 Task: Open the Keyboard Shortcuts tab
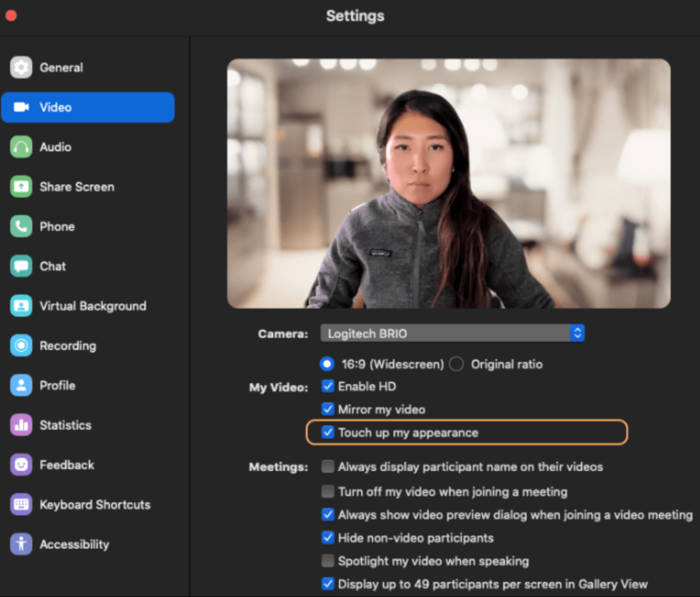(x=88, y=504)
